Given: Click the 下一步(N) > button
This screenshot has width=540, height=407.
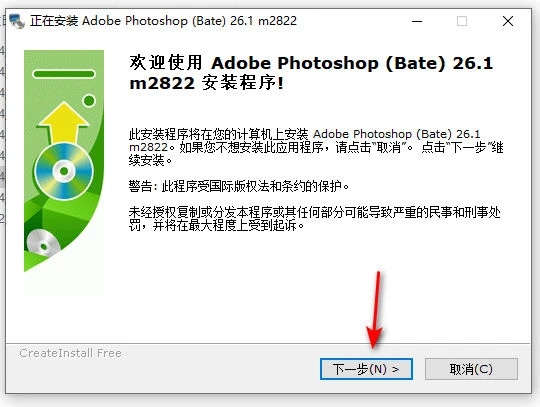Looking at the screenshot, I should [366, 369].
